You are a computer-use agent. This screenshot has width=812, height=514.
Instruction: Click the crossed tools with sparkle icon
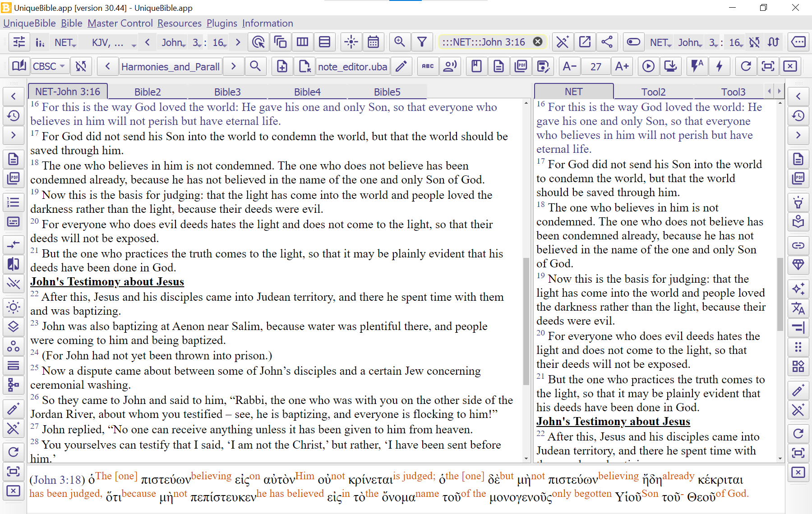click(563, 42)
